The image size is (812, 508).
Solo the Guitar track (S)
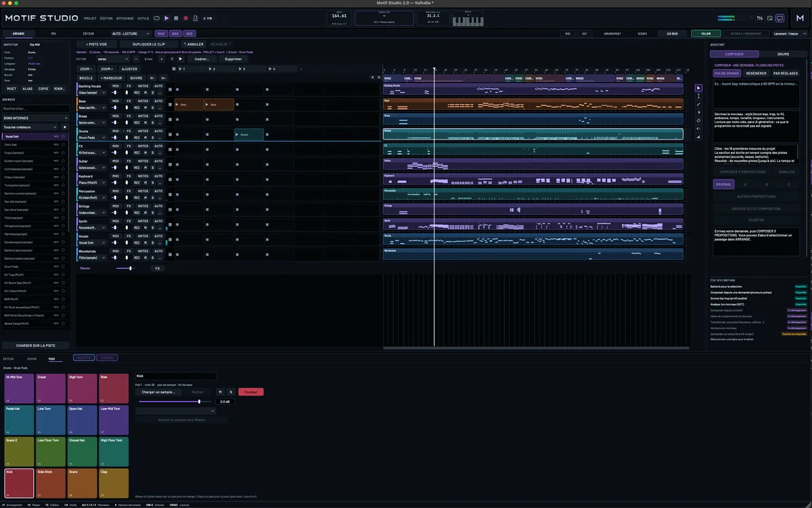[x=153, y=167]
